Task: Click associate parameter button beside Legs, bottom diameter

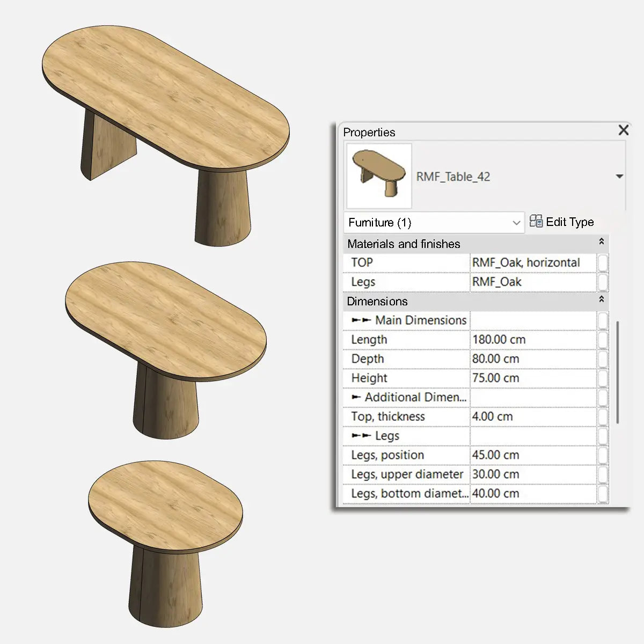Action: [x=602, y=493]
